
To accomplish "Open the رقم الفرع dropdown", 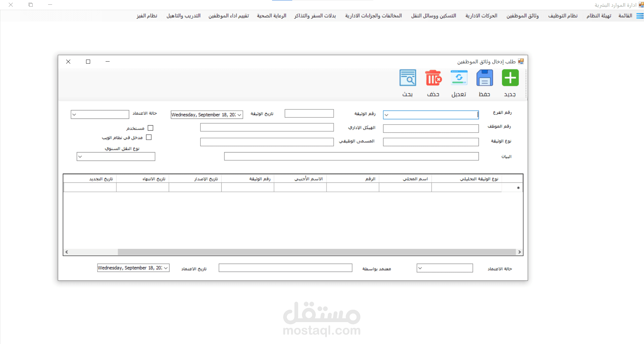I will [387, 115].
